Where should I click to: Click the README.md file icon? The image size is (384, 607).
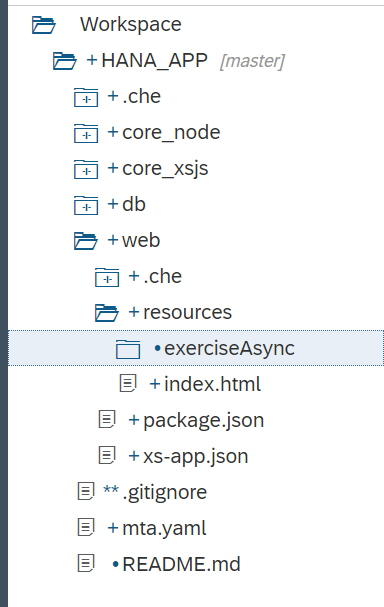coord(86,564)
